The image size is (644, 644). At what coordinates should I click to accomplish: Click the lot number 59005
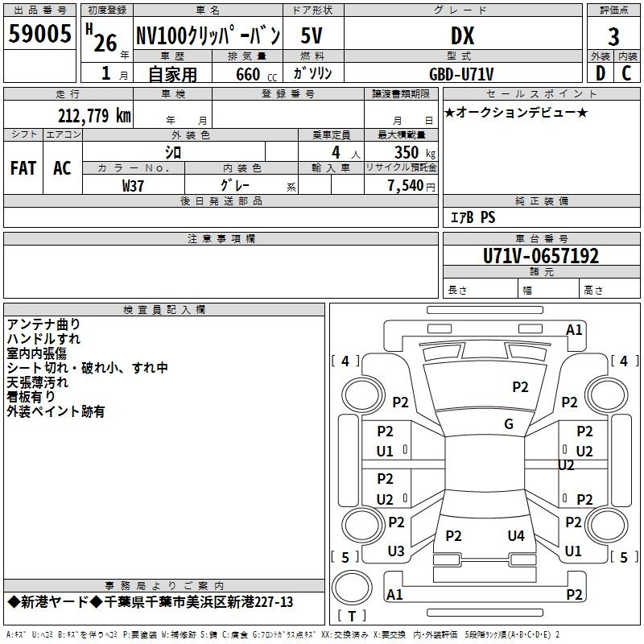(x=39, y=35)
